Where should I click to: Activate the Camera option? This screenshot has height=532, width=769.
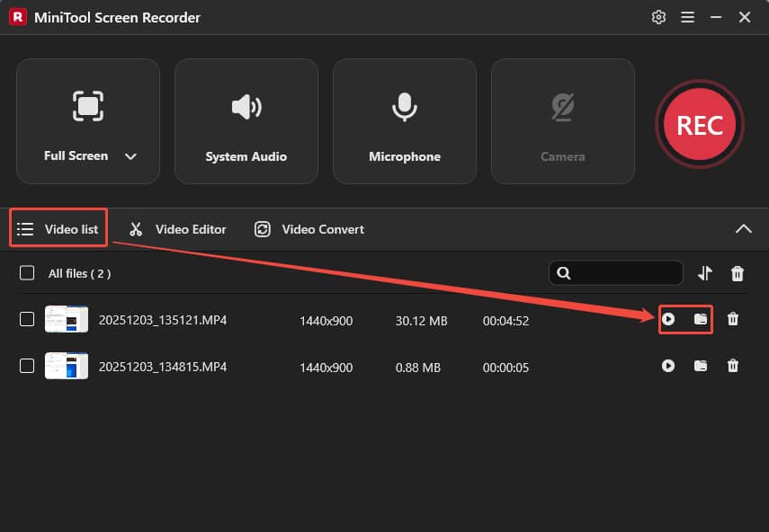pyautogui.click(x=562, y=120)
